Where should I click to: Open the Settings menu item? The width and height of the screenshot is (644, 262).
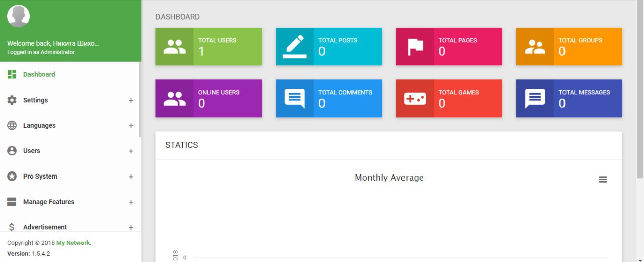coord(70,100)
